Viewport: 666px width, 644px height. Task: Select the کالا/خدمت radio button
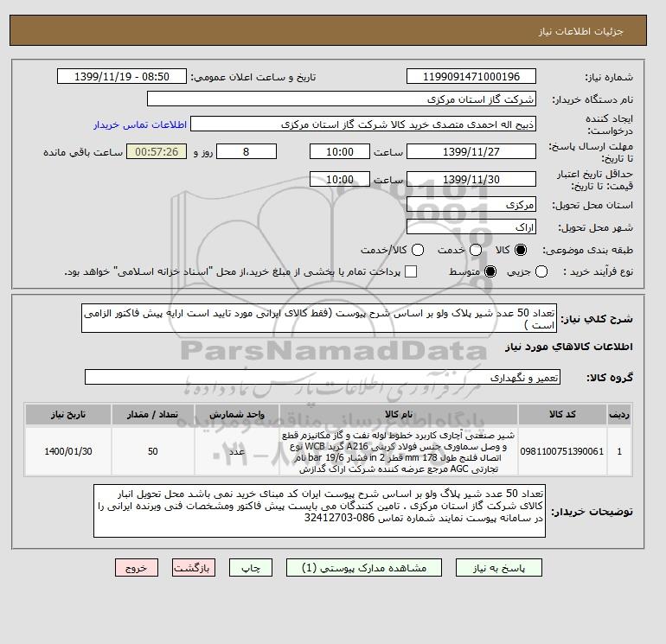pyautogui.click(x=418, y=250)
